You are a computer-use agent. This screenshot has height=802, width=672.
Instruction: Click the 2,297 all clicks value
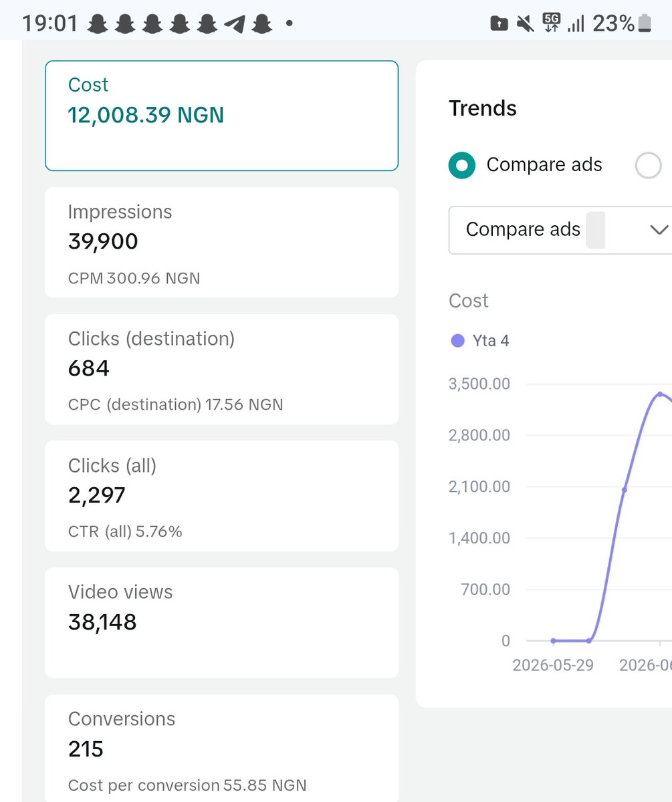coord(97,495)
